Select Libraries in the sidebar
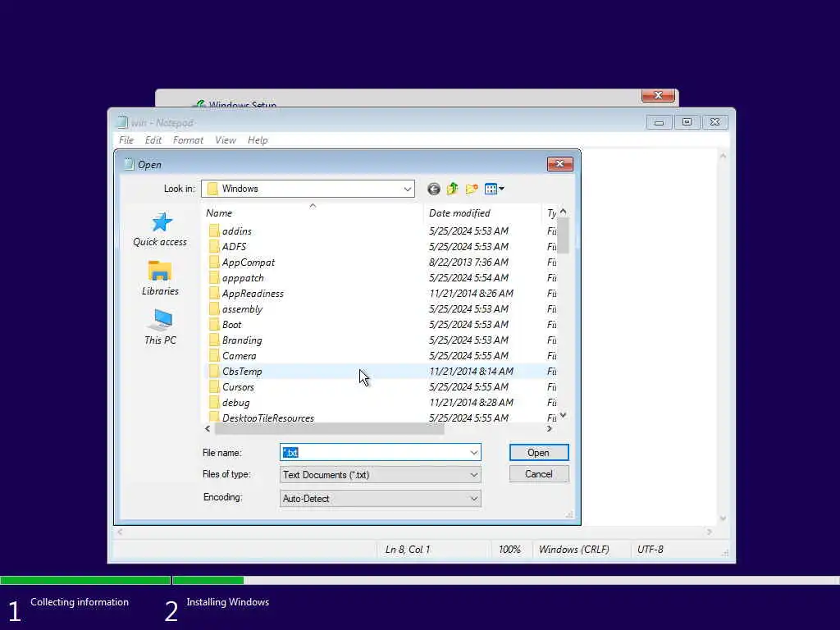840x630 pixels. coord(160,278)
